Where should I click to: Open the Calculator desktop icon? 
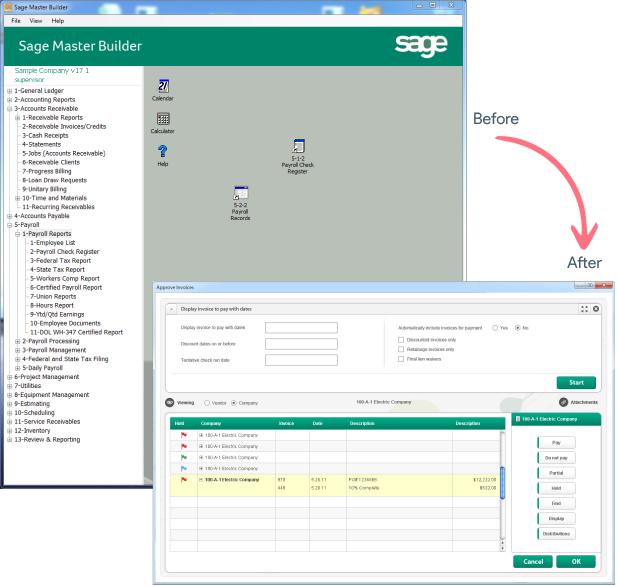(x=163, y=122)
